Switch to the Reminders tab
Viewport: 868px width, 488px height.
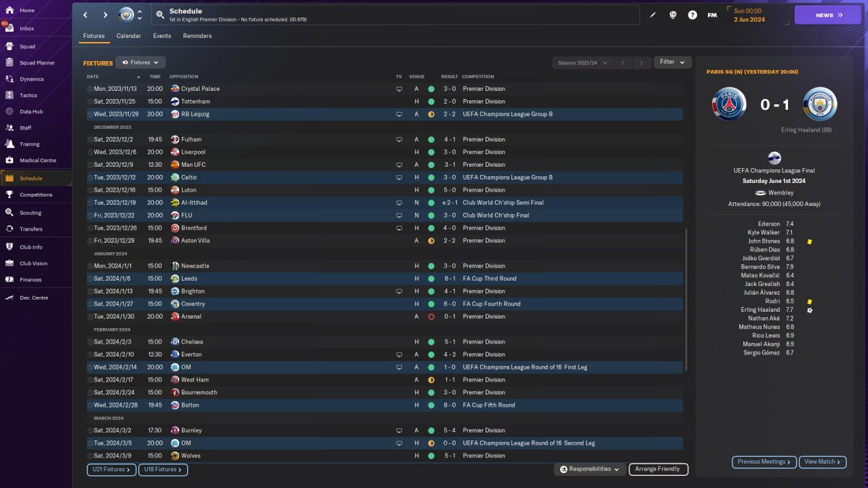click(x=197, y=36)
